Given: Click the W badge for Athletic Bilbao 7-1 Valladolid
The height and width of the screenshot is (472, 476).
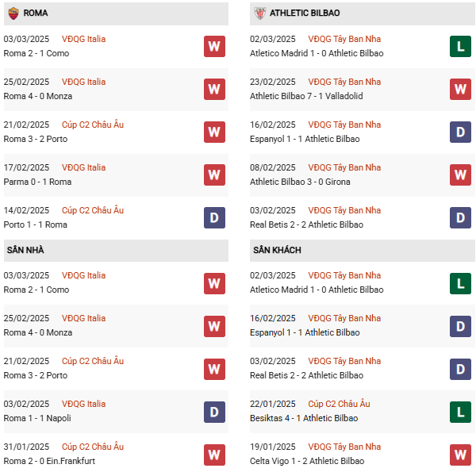Looking at the screenshot, I should (460, 89).
